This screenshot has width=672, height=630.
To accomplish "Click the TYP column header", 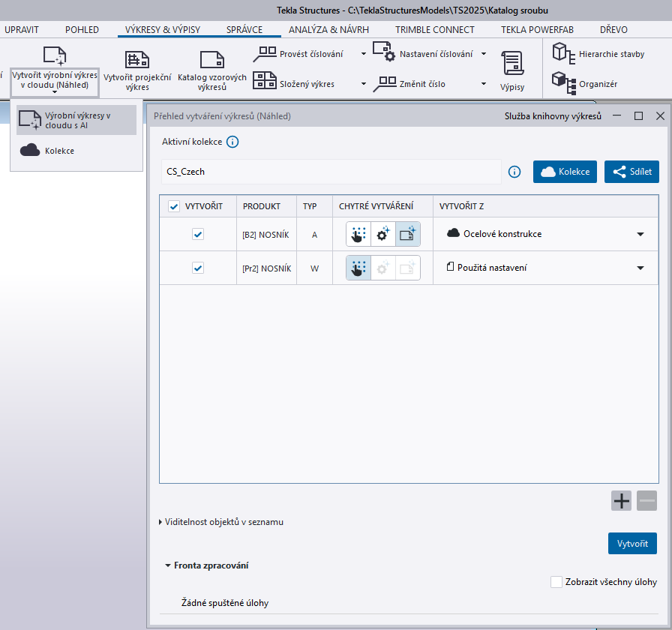I will pos(314,206).
